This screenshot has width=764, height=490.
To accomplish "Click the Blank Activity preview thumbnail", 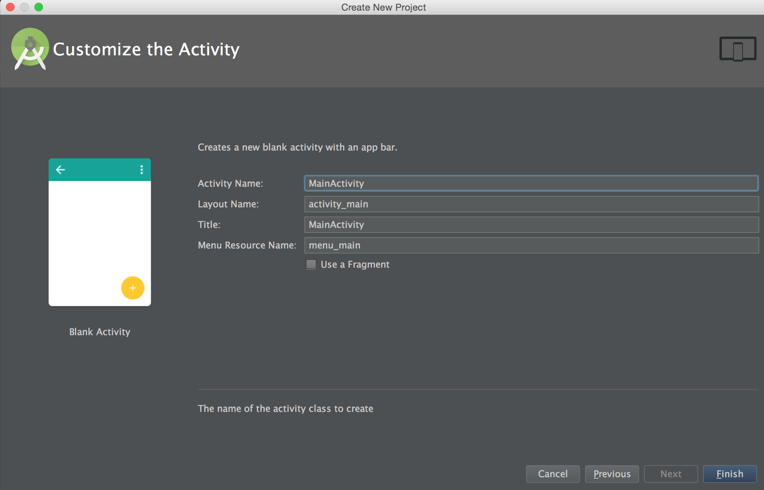I will (x=100, y=232).
